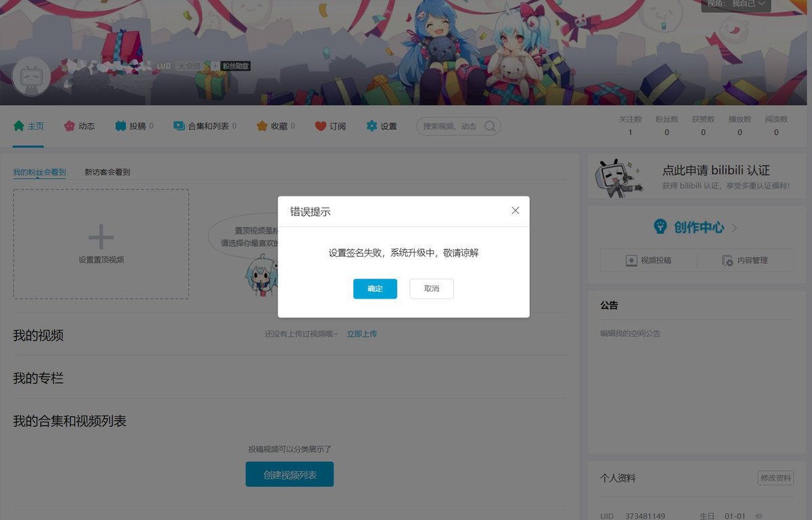Click the orange star icon beside 收藏
The height and width of the screenshot is (520, 812).
262,126
